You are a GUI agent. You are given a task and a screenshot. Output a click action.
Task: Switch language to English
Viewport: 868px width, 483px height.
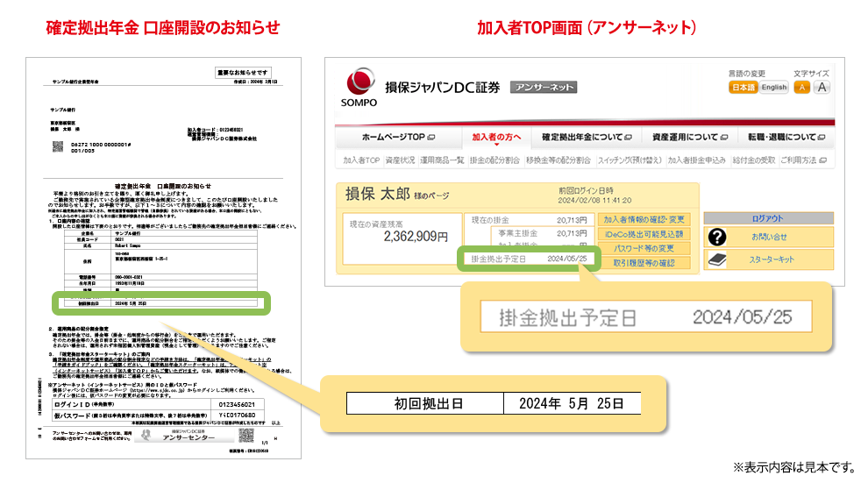click(x=774, y=87)
